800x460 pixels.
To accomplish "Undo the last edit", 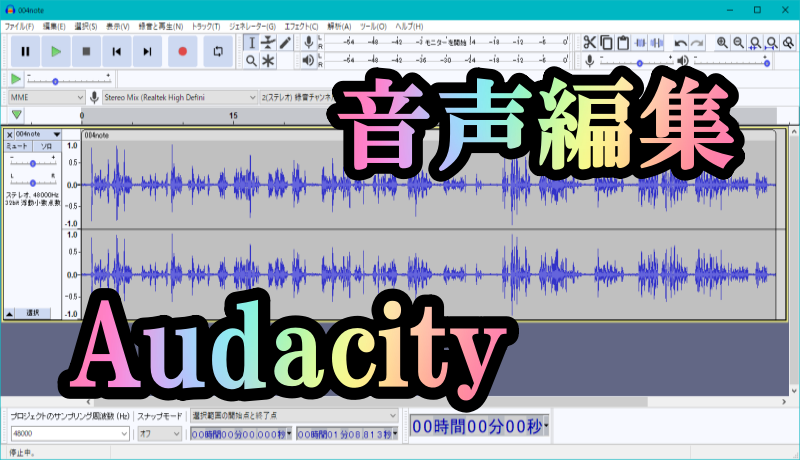I will click(680, 43).
